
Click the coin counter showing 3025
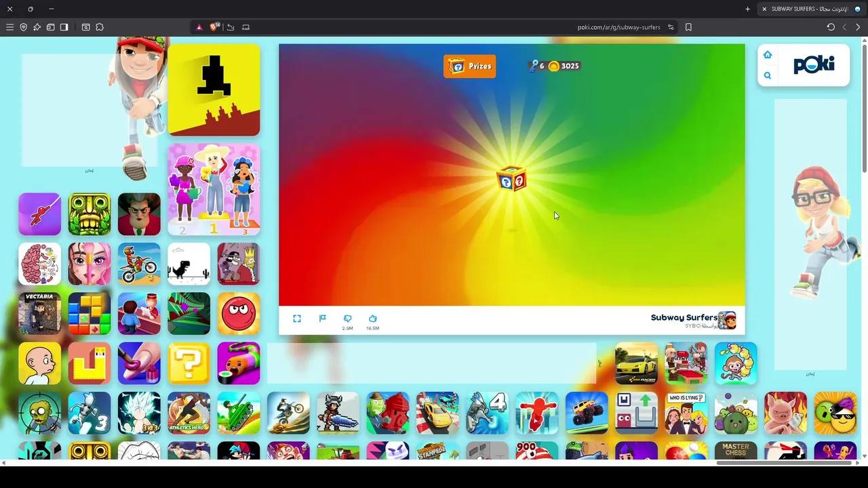click(564, 66)
